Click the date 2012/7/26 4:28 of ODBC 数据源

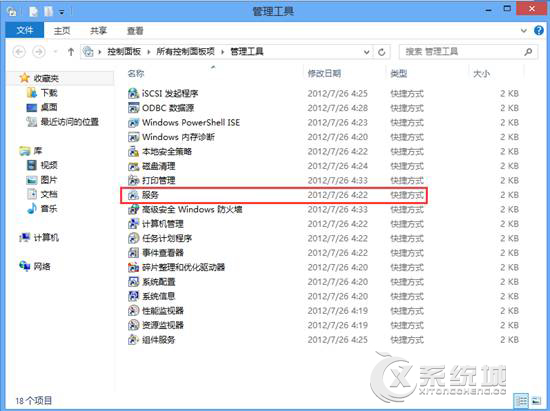coord(338,108)
